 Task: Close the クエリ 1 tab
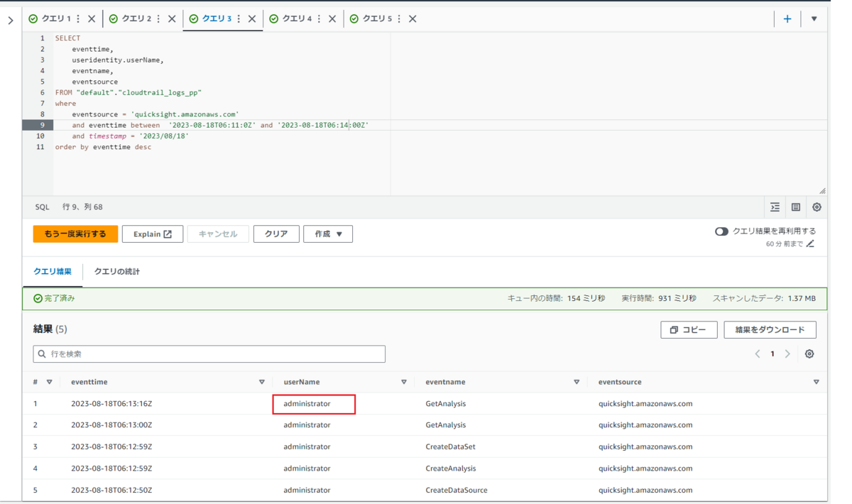pyautogui.click(x=92, y=19)
